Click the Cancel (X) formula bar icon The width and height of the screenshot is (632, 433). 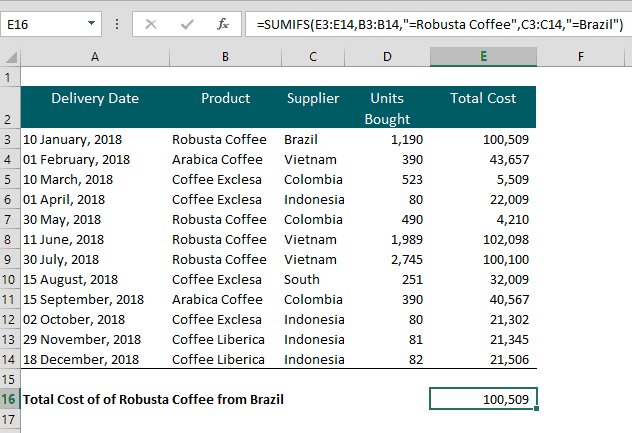[x=152, y=24]
